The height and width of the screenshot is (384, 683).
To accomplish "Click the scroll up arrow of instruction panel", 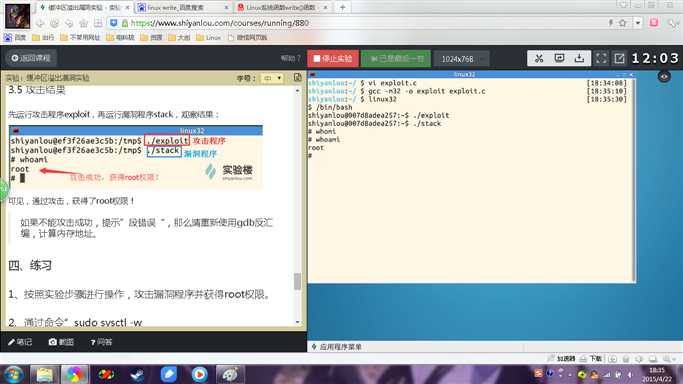I will 298,91.
